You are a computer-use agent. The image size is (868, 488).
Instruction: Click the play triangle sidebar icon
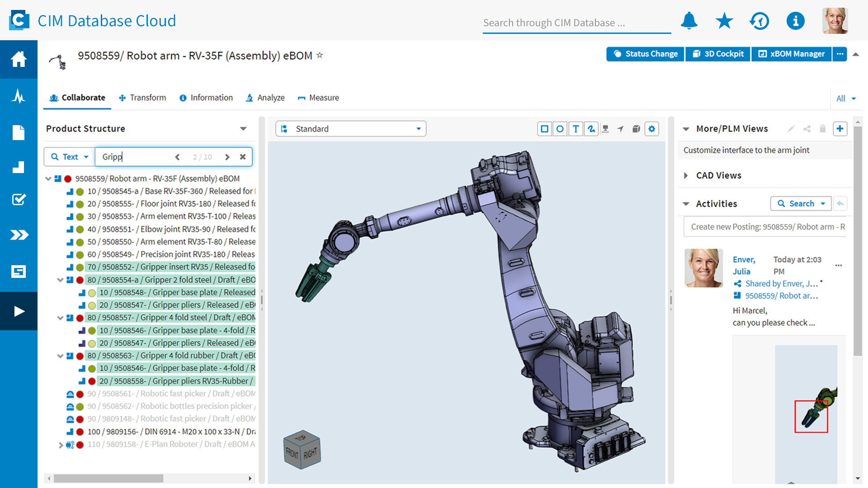click(19, 311)
